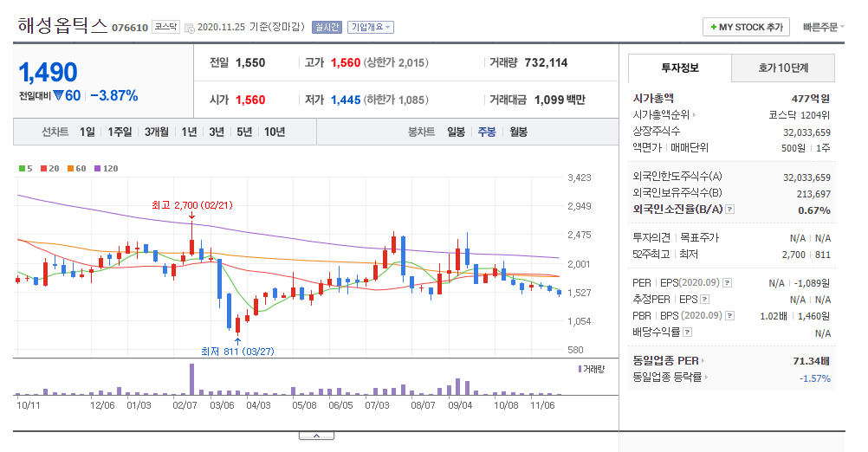Select 3년 line chart period
The width and height of the screenshot is (868, 452).
pyautogui.click(x=217, y=132)
